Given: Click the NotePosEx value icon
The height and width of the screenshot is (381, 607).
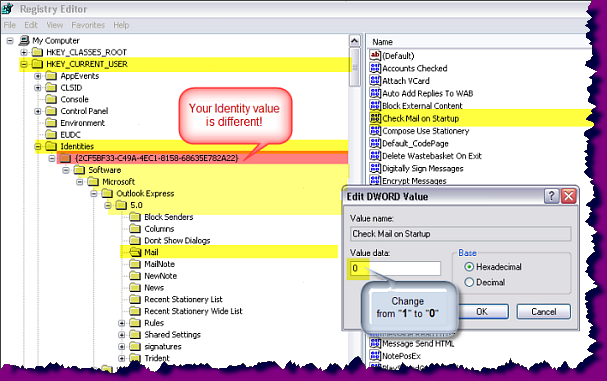Looking at the screenshot, I should click(x=375, y=355).
